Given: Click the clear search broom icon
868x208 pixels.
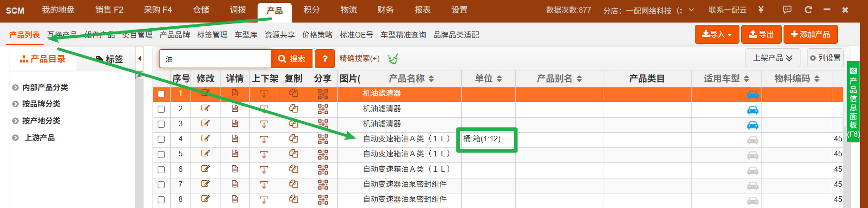Looking at the screenshot, I should coord(393,59).
